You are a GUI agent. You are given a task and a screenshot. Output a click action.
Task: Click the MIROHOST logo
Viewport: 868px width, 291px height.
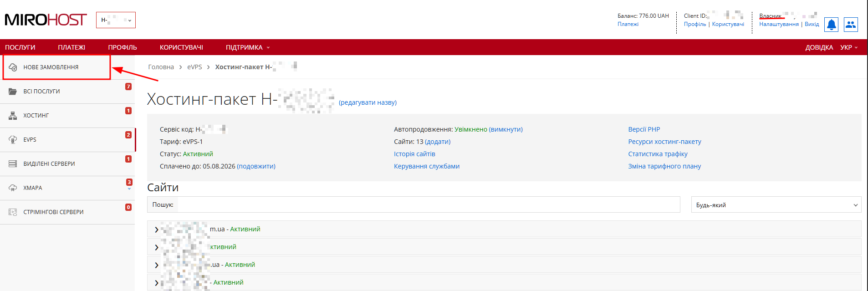46,20
